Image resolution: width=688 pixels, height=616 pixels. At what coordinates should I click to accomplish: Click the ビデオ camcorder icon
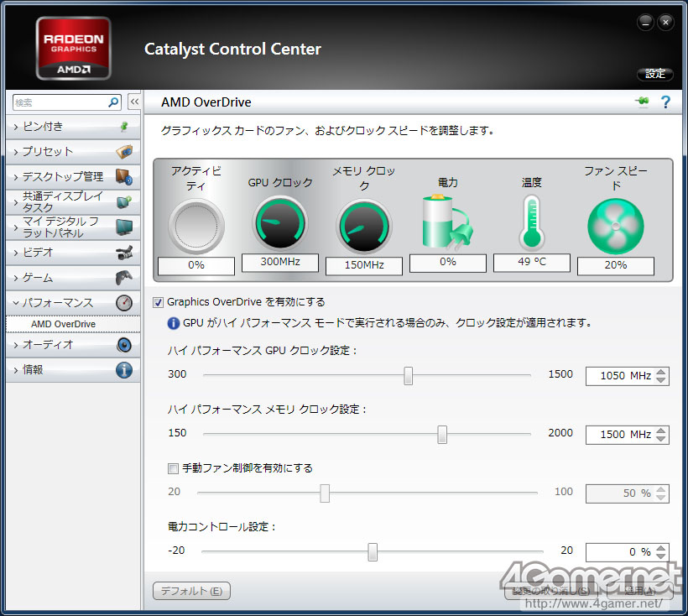point(124,253)
